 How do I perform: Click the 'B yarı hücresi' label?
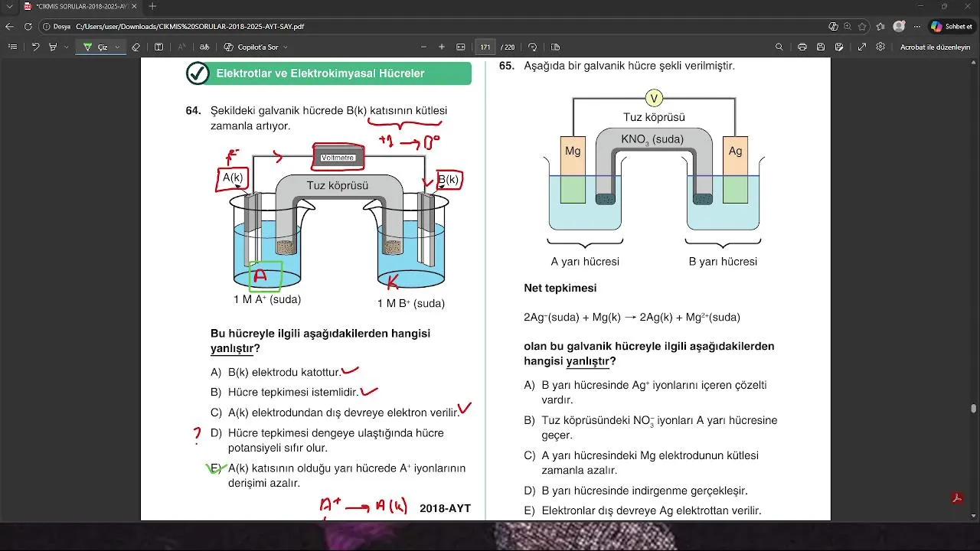pos(723,262)
